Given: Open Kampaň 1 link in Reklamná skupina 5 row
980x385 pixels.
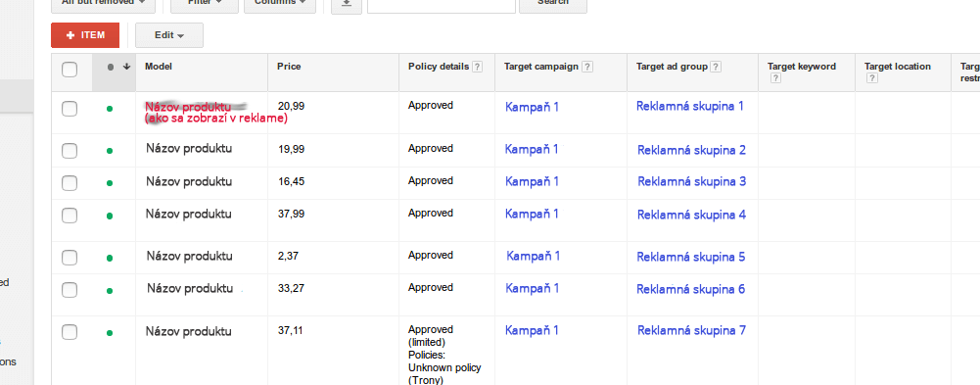Looking at the screenshot, I should tap(534, 256).
